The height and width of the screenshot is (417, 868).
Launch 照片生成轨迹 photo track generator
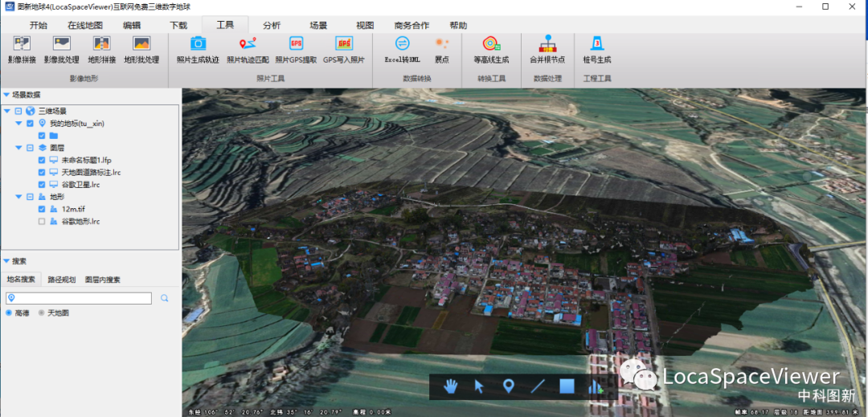[198, 50]
